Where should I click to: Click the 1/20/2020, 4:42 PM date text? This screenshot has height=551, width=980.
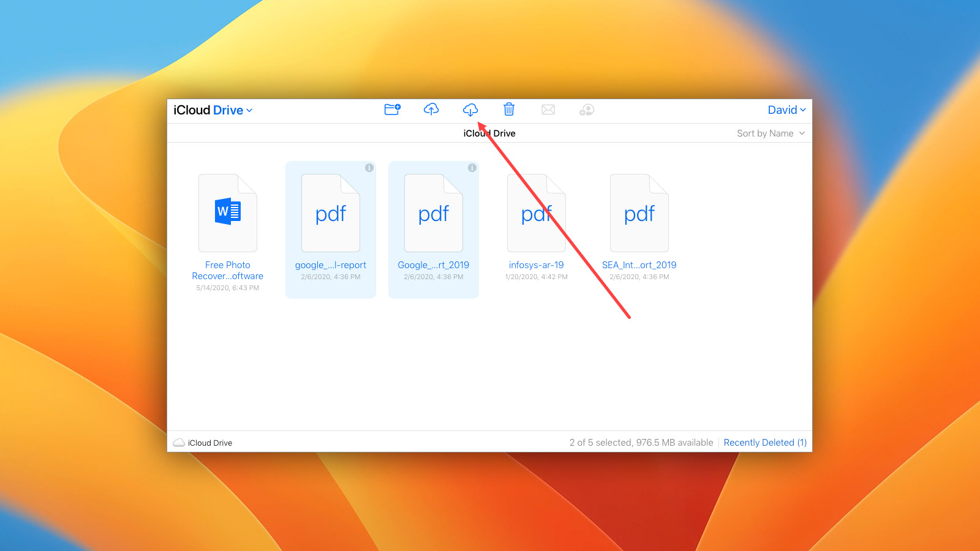click(537, 277)
